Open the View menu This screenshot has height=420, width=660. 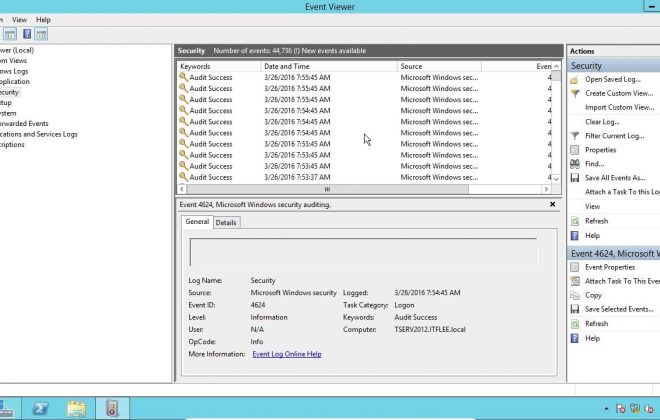pos(19,20)
